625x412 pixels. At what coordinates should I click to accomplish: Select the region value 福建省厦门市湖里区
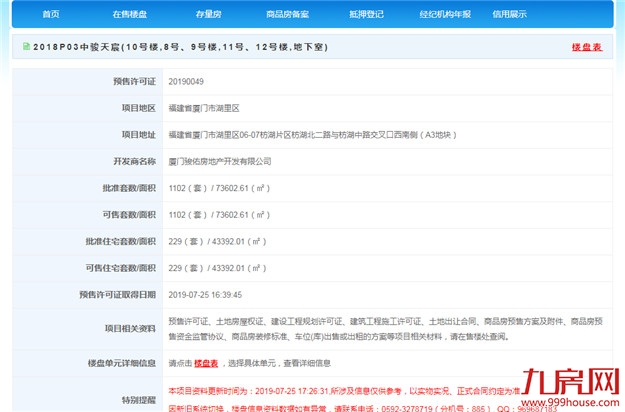tap(204, 108)
